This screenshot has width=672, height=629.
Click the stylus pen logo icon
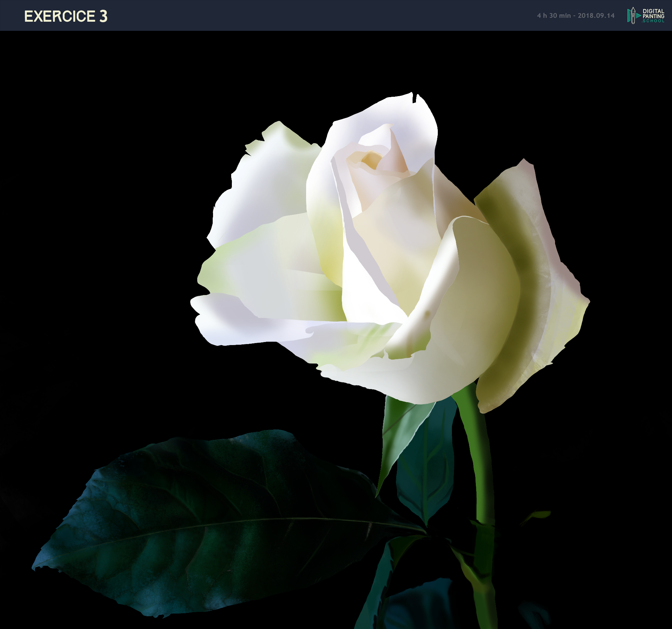click(633, 15)
